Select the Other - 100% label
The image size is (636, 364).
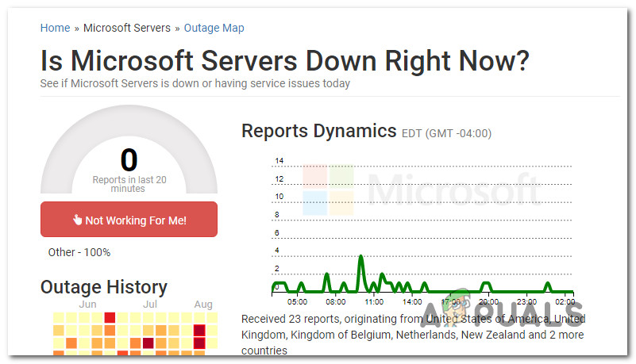click(x=79, y=252)
